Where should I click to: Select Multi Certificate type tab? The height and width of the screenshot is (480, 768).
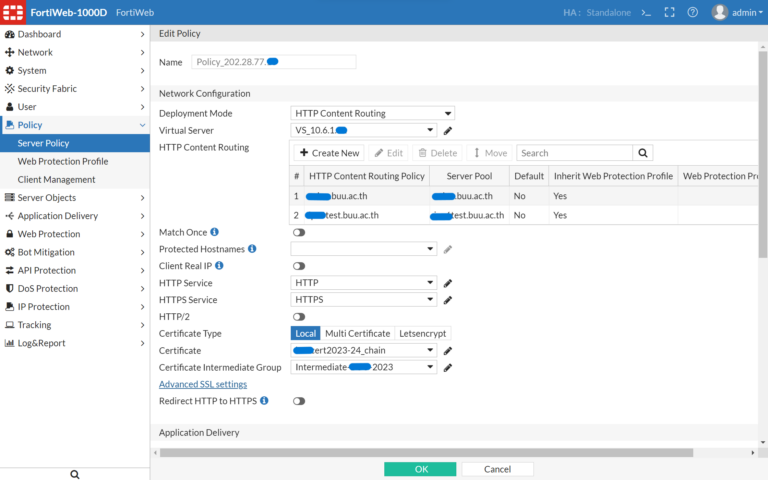click(x=357, y=333)
